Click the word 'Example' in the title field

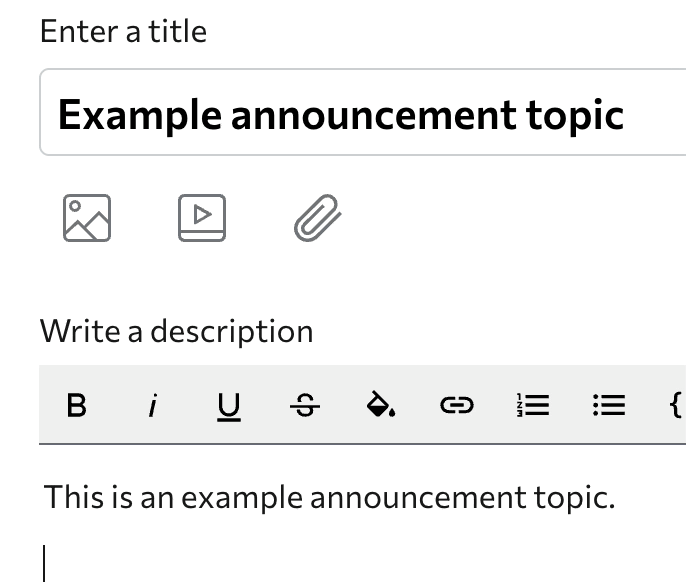tap(139, 115)
